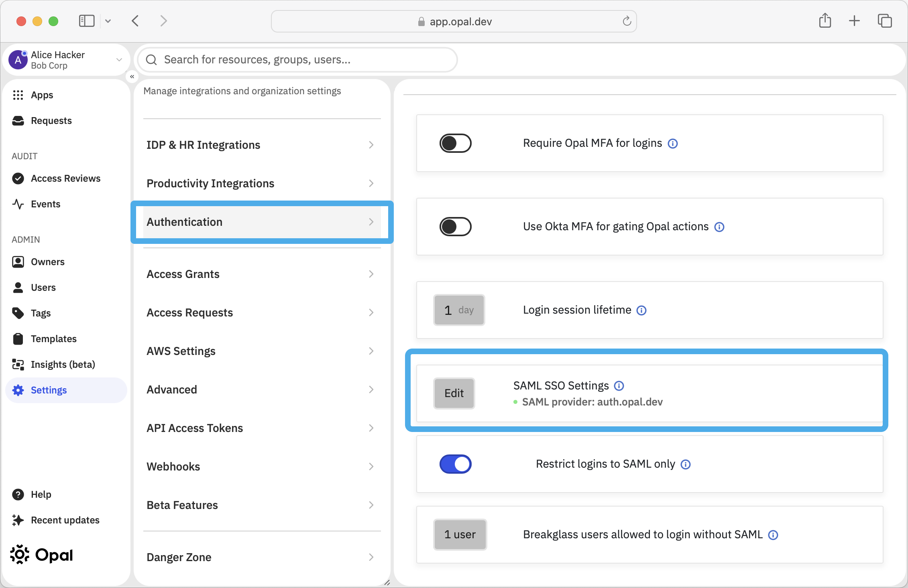Open the Requests link in sidebar
The width and height of the screenshot is (908, 588).
click(x=66, y=121)
